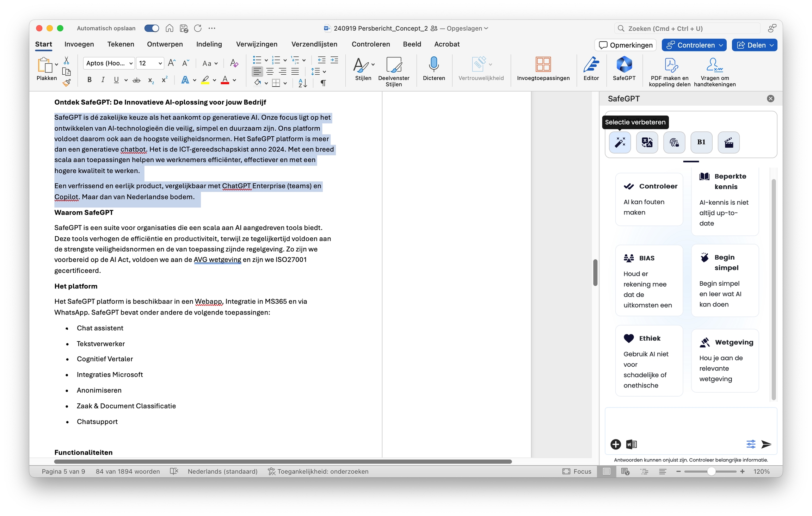Click the SafeGPT ribbon icon
The image size is (812, 516).
pos(624,65)
